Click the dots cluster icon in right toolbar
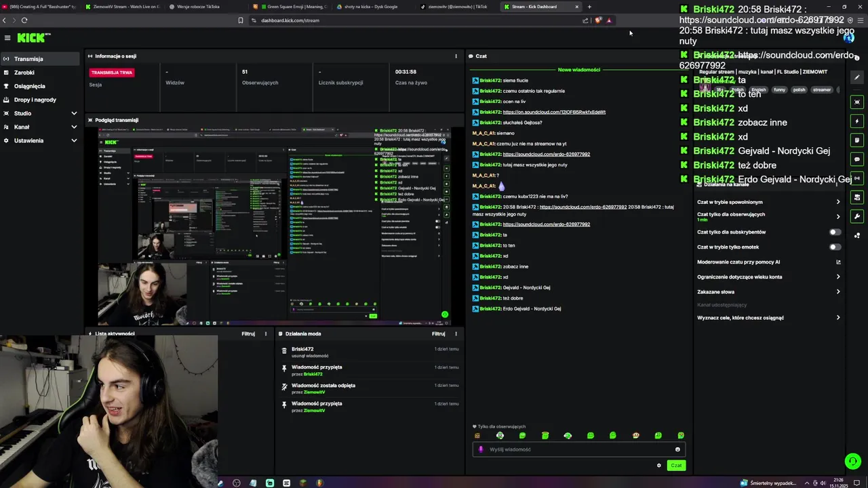This screenshot has height=488, width=868. tap(857, 235)
